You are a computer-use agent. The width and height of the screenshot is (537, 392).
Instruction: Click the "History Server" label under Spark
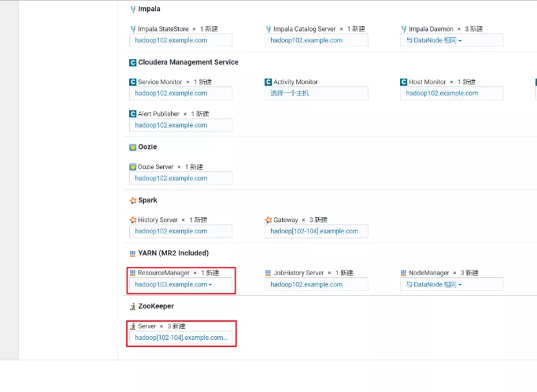click(x=158, y=220)
